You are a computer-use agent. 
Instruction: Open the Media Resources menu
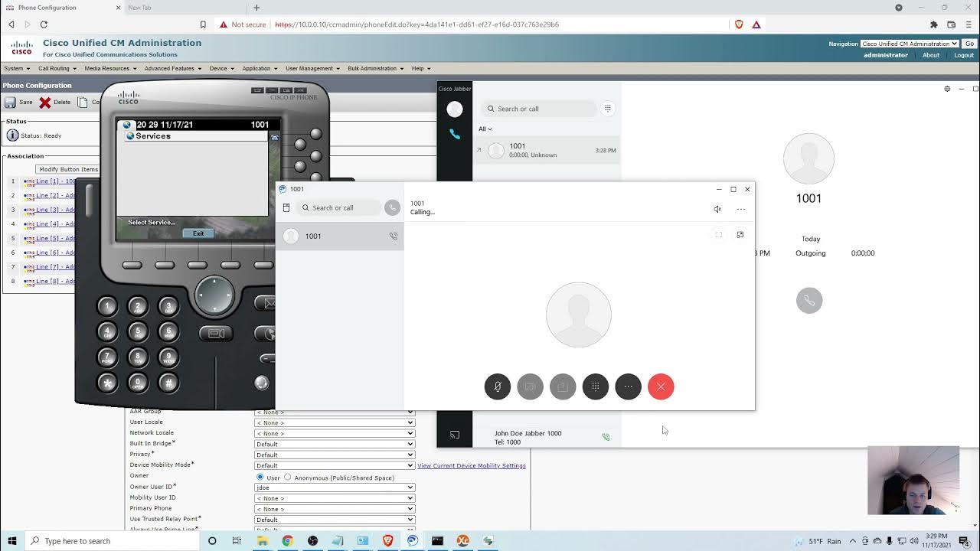[110, 68]
